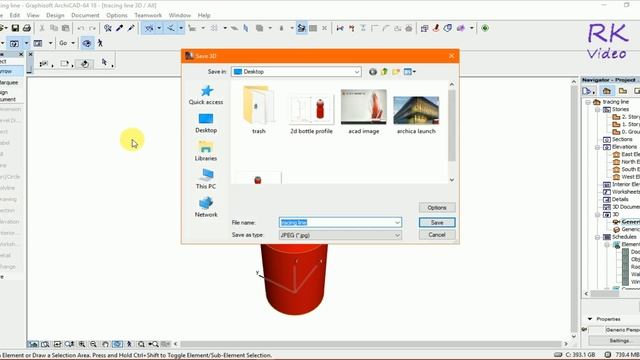This screenshot has width=640, height=360.
Task: Click Up One Level folder icon in dialog
Action: pos(384,72)
